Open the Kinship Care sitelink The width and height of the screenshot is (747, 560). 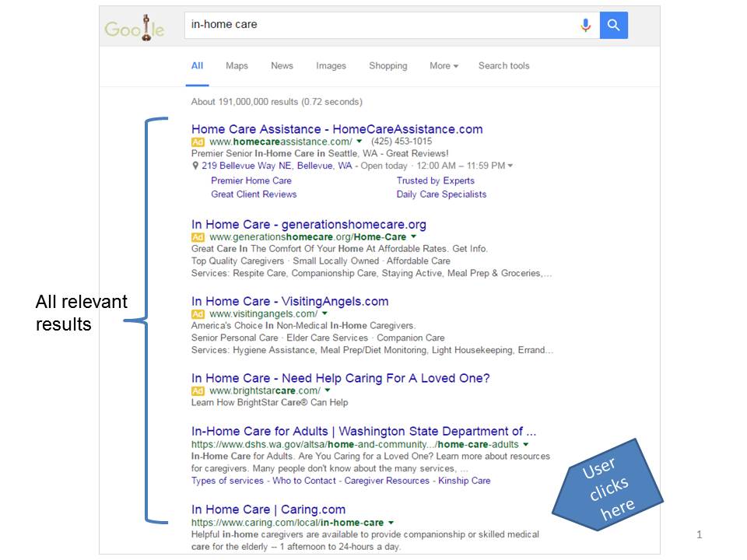click(465, 481)
